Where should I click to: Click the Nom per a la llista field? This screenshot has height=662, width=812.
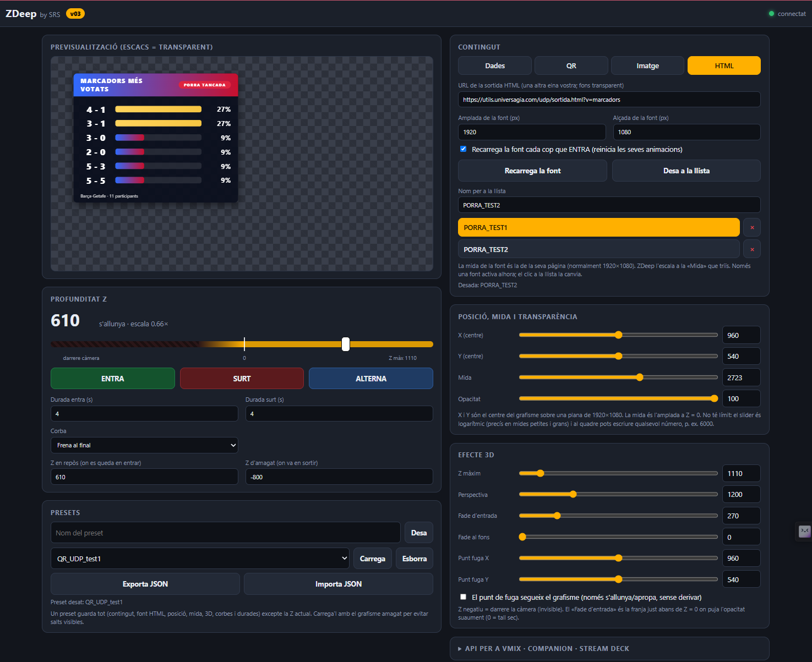coord(609,205)
